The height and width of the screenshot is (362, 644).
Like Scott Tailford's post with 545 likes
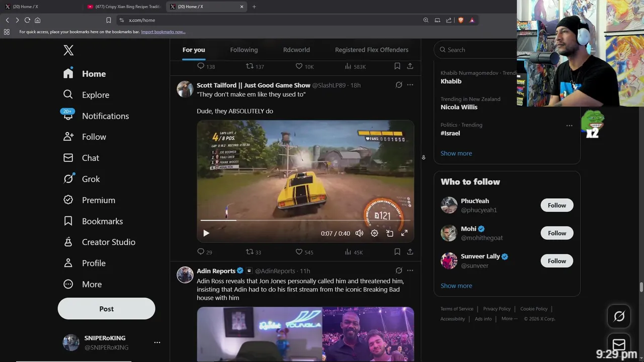pos(304,252)
